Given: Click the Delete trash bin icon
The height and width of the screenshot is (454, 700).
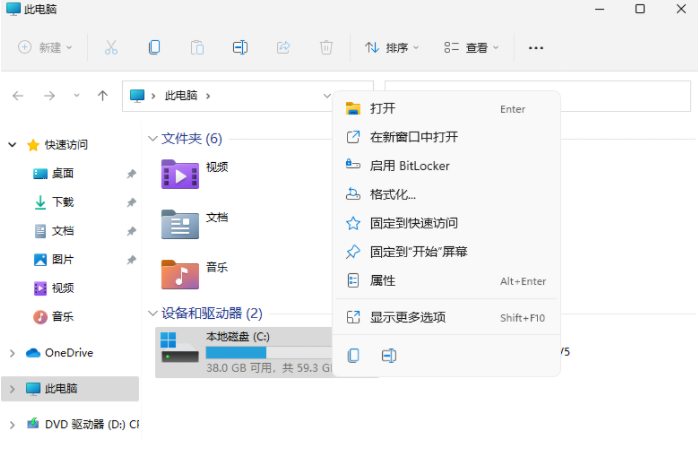Looking at the screenshot, I should pos(326,47).
